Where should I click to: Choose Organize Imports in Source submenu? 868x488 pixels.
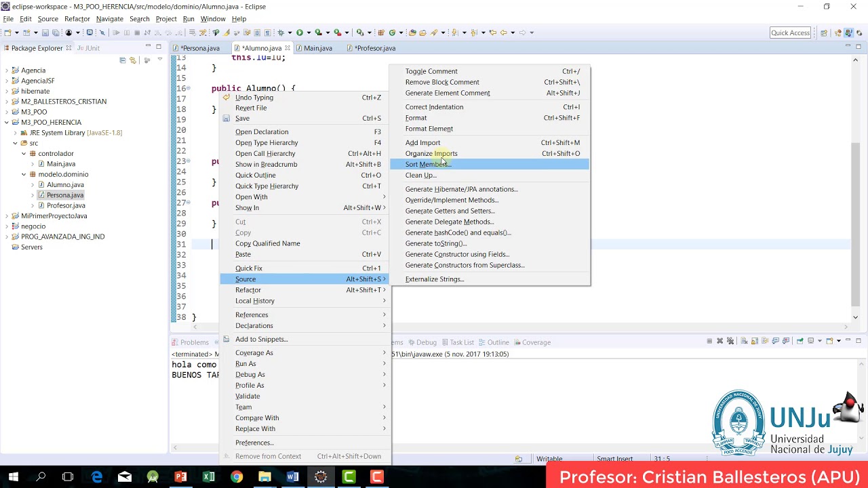[x=490, y=153]
